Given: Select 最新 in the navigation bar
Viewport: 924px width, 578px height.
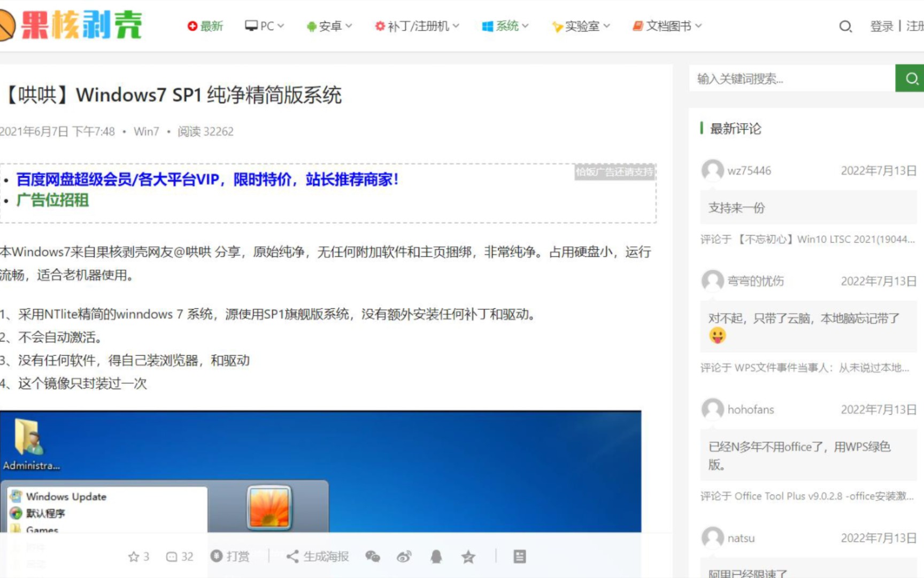Looking at the screenshot, I should coord(205,26).
